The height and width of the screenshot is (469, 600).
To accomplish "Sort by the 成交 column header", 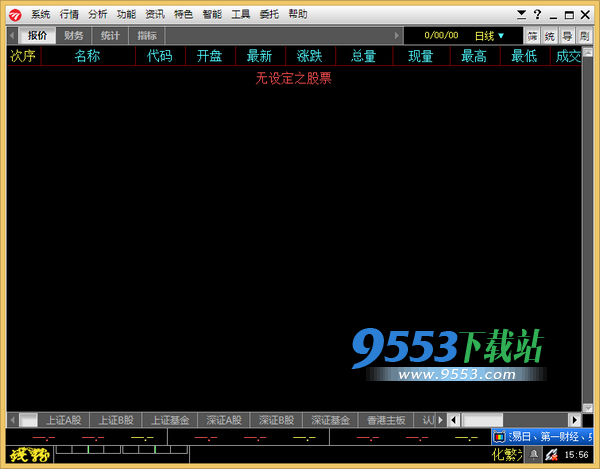I will 566,56.
